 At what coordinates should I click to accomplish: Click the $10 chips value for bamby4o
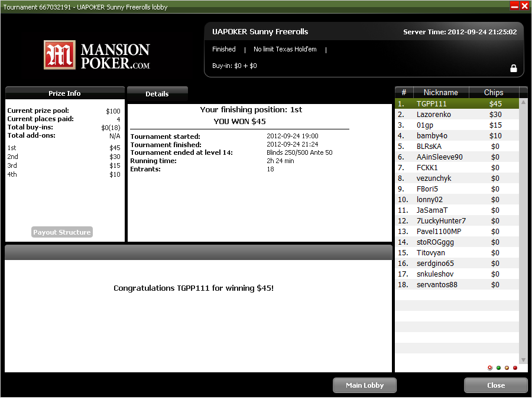tap(495, 136)
